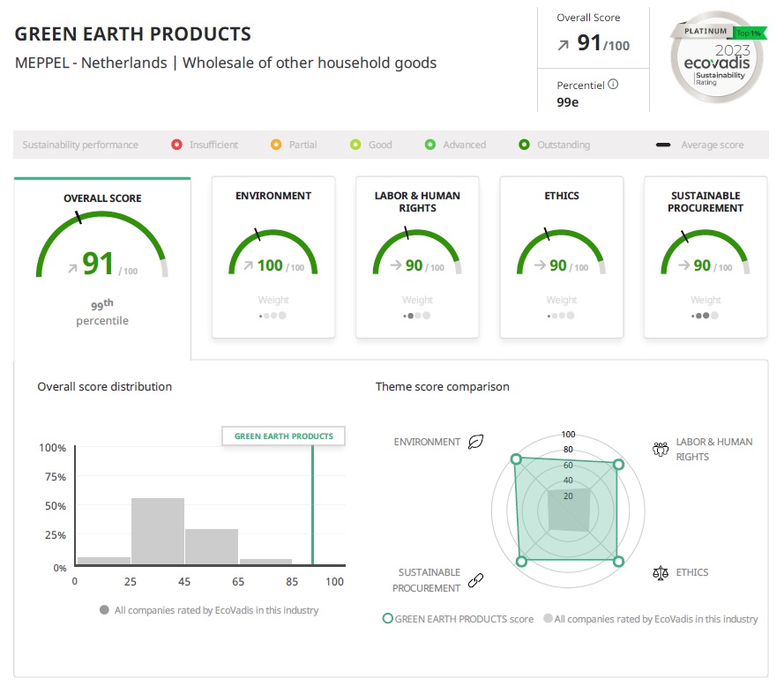Screen dimensions: 784x693
Task: Click the GREEN EARTH PRODUCTS company title
Action: coord(132,34)
